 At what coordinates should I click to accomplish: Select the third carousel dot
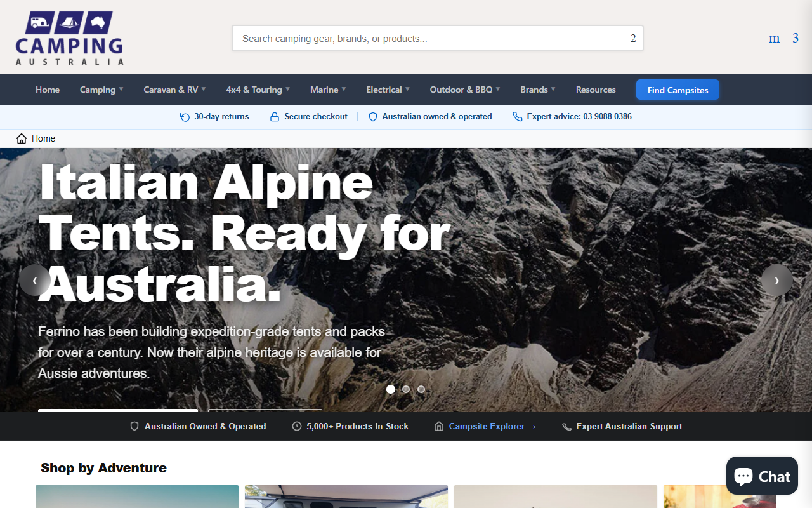[x=421, y=389]
